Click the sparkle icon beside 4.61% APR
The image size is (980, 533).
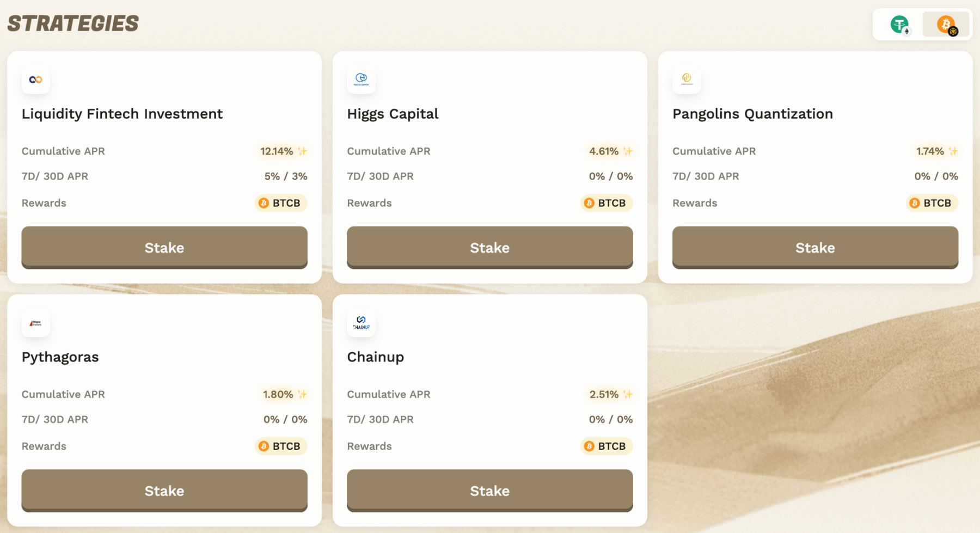pos(628,151)
